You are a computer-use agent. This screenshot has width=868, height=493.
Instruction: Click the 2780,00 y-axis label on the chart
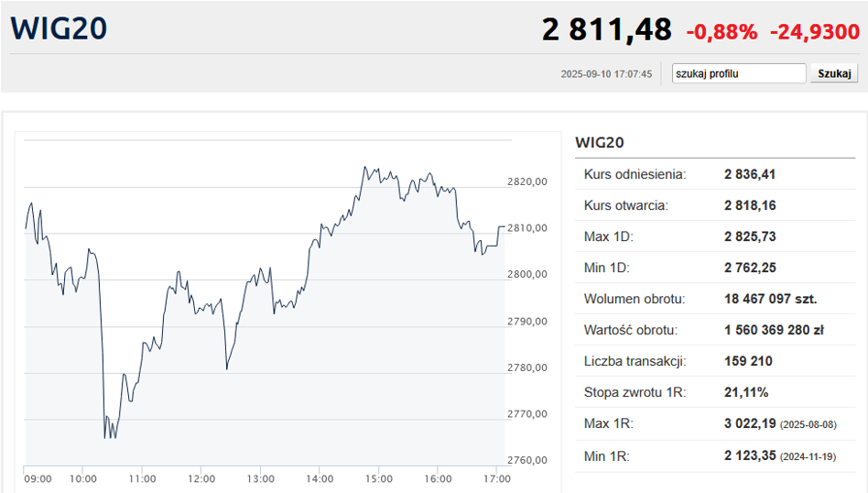point(527,367)
